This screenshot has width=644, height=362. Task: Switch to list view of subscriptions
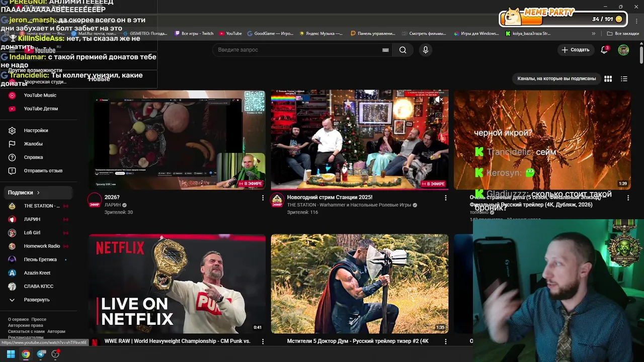624,78
